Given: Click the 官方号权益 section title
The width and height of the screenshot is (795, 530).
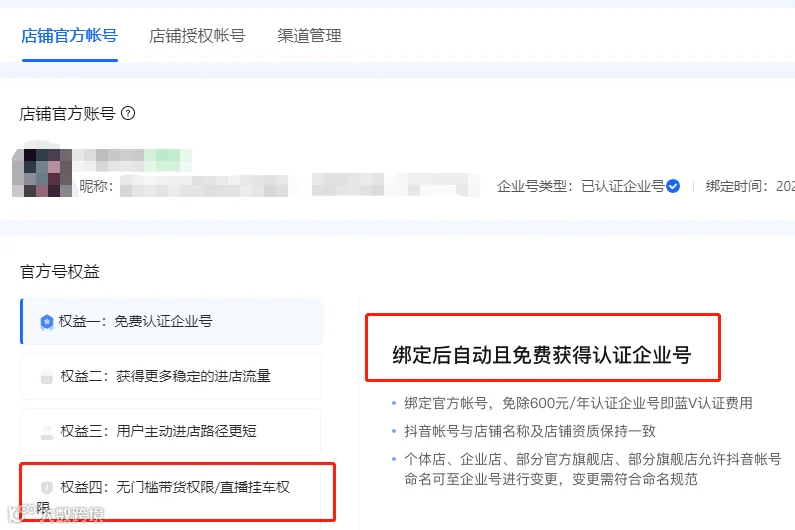Looking at the screenshot, I should pyautogui.click(x=60, y=271).
